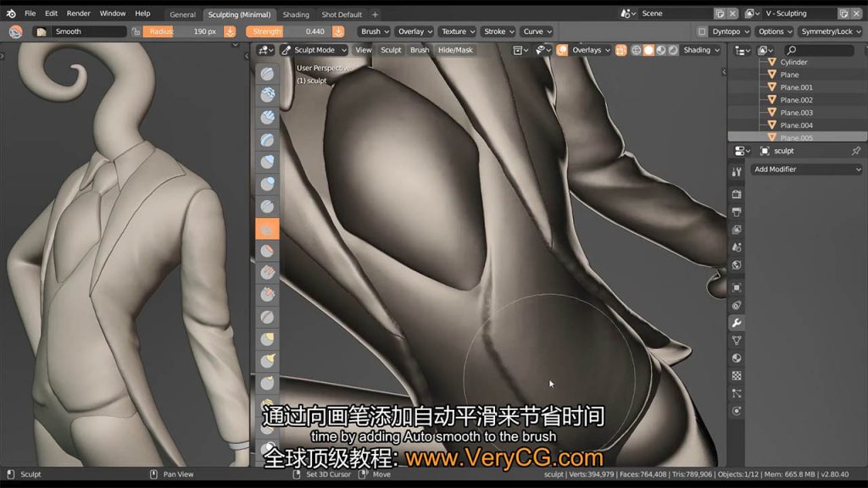
Task: Click the Hide/Mask header button
Action: click(x=456, y=50)
